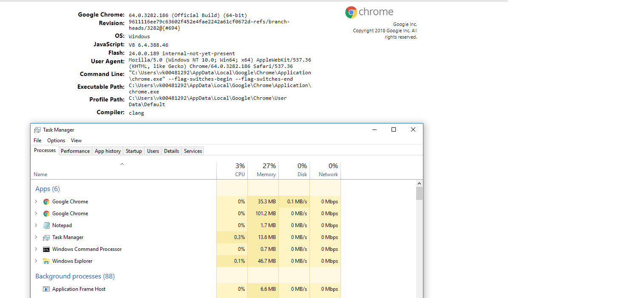This screenshot has height=298, width=644.
Task: Select the Apps (6) group heading
Action: click(48, 189)
